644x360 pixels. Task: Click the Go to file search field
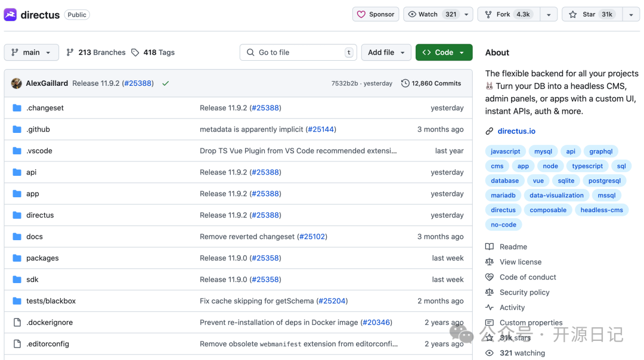tap(298, 52)
